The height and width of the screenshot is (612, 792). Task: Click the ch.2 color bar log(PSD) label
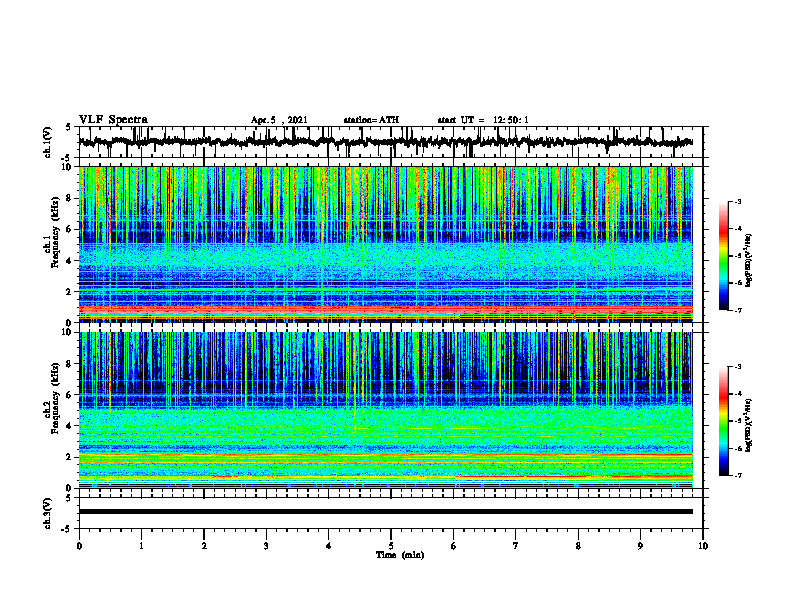(x=749, y=425)
